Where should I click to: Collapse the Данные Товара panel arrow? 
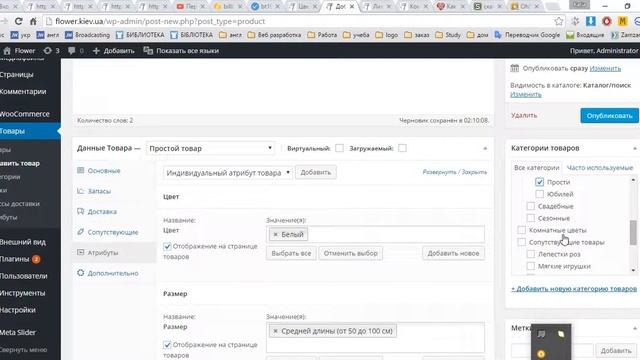[x=485, y=149]
